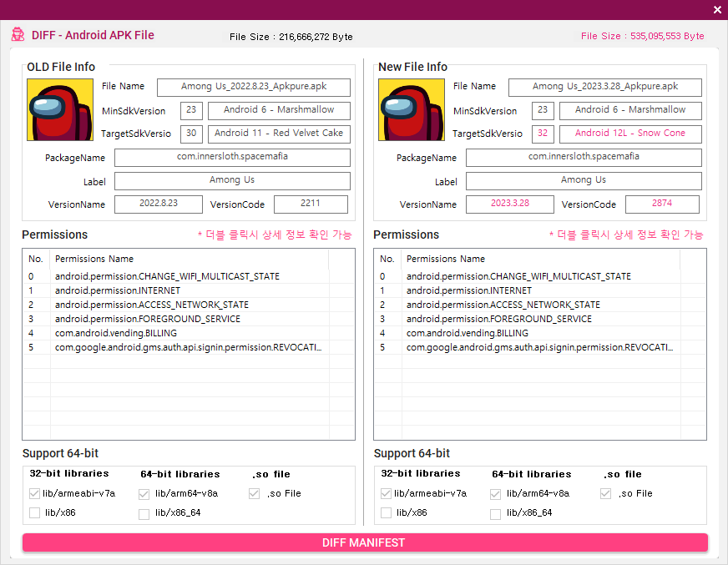Select New gms.auth.api.signin REVOCATI... row
Screen dimensions: 728x565
pyautogui.click(x=540, y=347)
